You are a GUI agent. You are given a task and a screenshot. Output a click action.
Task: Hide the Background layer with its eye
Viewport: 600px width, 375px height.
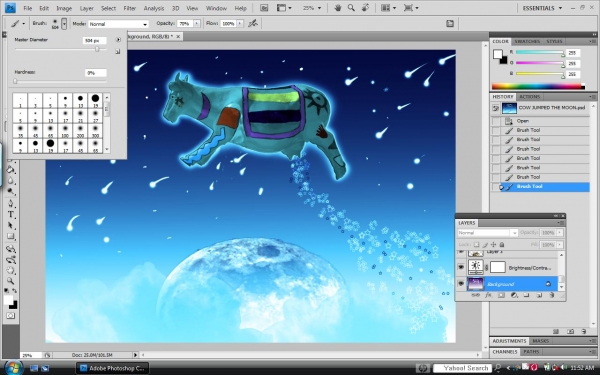click(461, 284)
